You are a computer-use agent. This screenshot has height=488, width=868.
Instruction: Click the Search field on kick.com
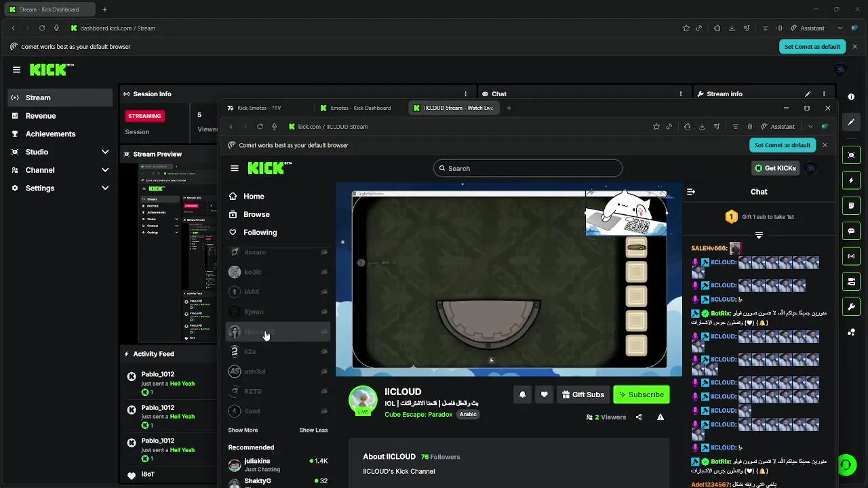(528, 168)
